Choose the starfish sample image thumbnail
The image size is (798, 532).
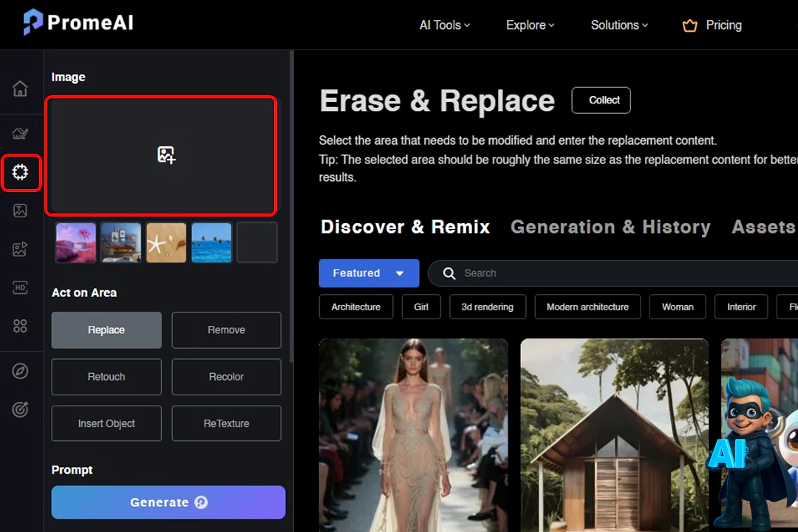(x=166, y=243)
